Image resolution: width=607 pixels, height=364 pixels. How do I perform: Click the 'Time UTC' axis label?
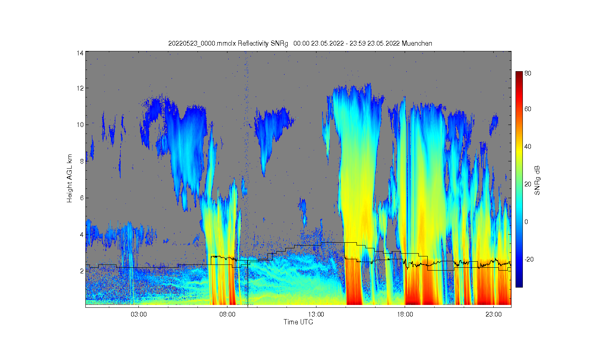pyautogui.click(x=298, y=322)
